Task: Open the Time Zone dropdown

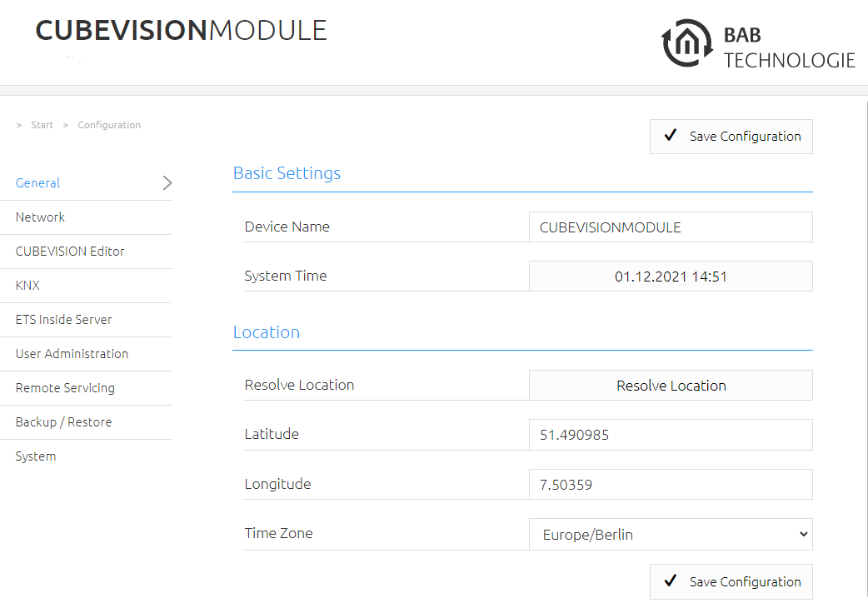Action: click(671, 535)
